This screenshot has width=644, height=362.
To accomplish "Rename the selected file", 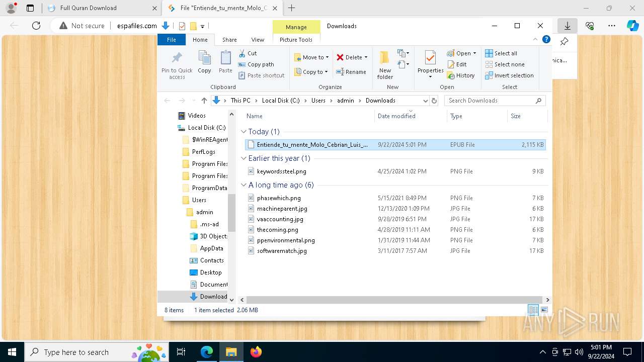I will click(x=351, y=72).
